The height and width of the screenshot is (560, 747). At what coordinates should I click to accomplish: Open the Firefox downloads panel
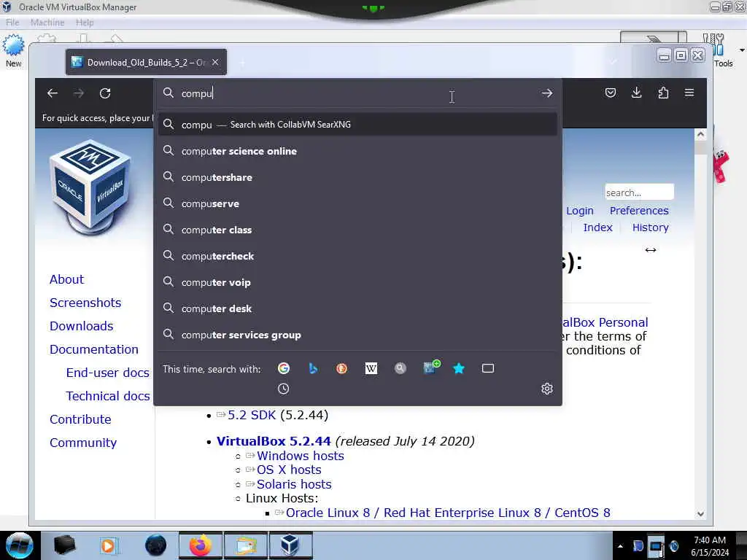636,93
